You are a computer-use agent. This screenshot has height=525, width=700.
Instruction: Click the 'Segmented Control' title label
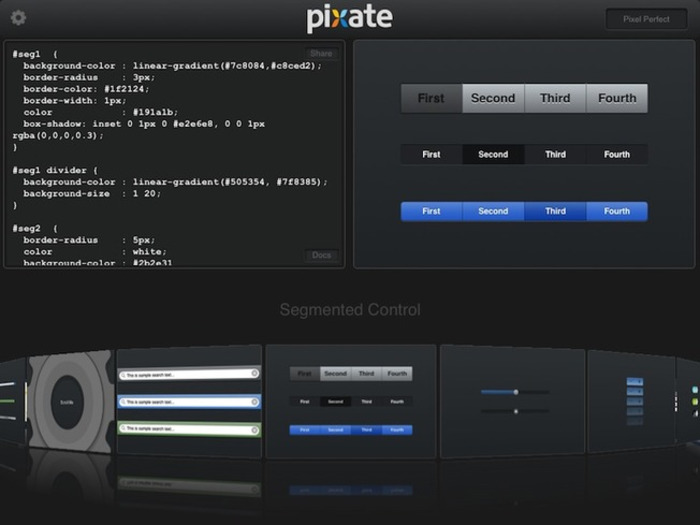[x=350, y=309]
